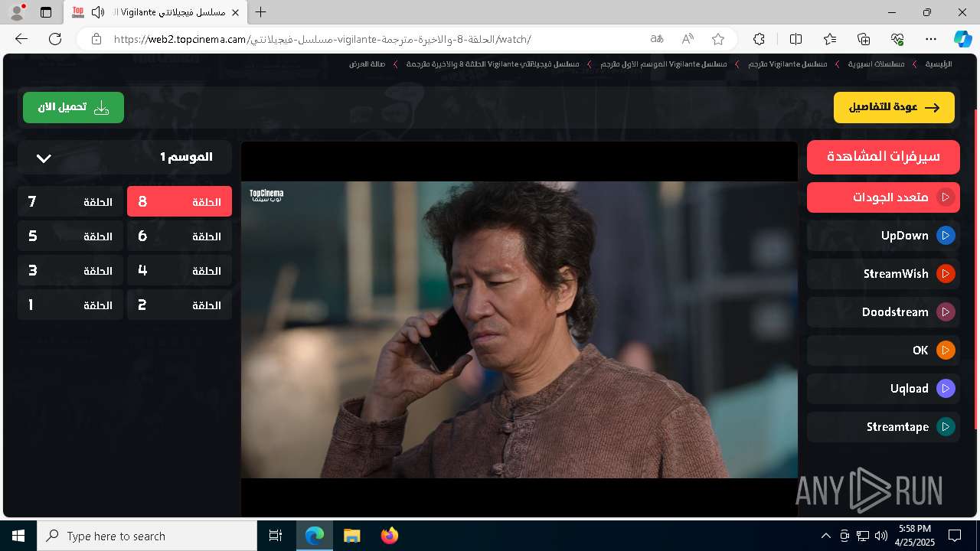Image resolution: width=980 pixels, height=551 pixels.
Task: Select episode الحلقة 7
Action: click(70, 201)
